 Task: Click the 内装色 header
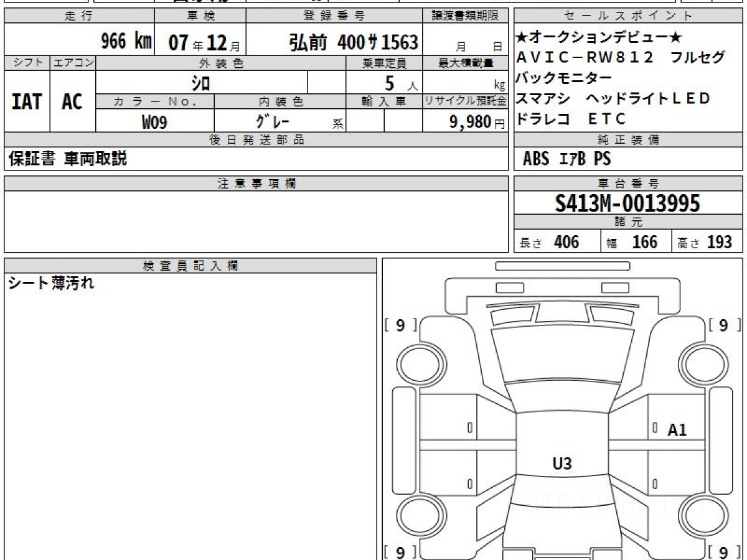coord(280,101)
